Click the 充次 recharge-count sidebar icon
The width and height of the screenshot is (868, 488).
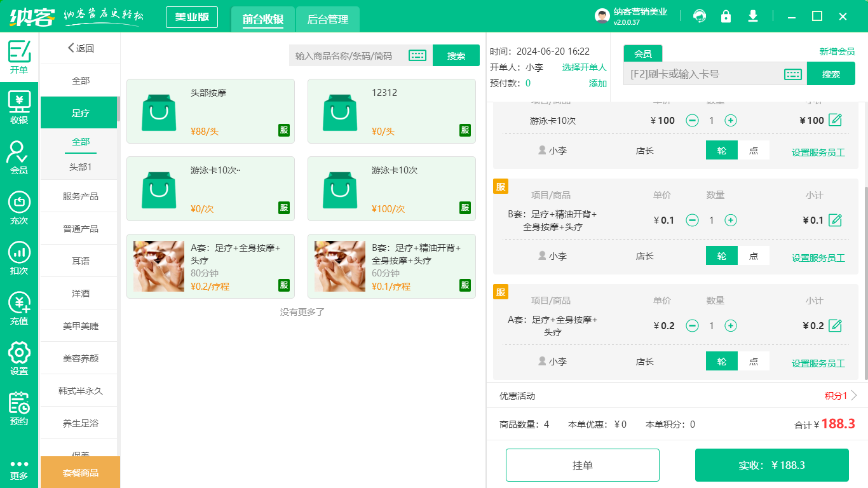click(x=18, y=203)
